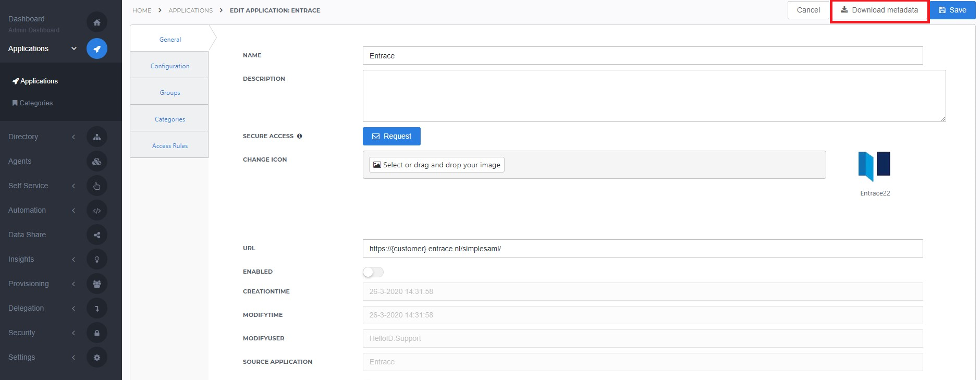980x380 pixels.
Task: Save the application changes
Action: click(952, 10)
